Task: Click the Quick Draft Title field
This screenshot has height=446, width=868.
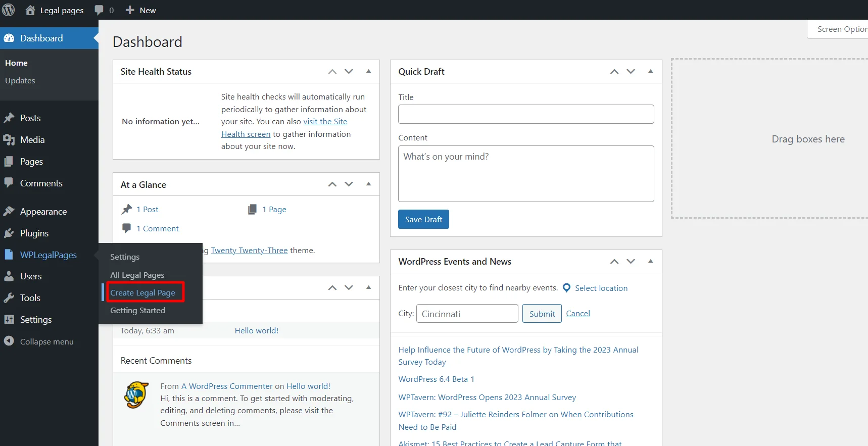Action: (x=525, y=114)
